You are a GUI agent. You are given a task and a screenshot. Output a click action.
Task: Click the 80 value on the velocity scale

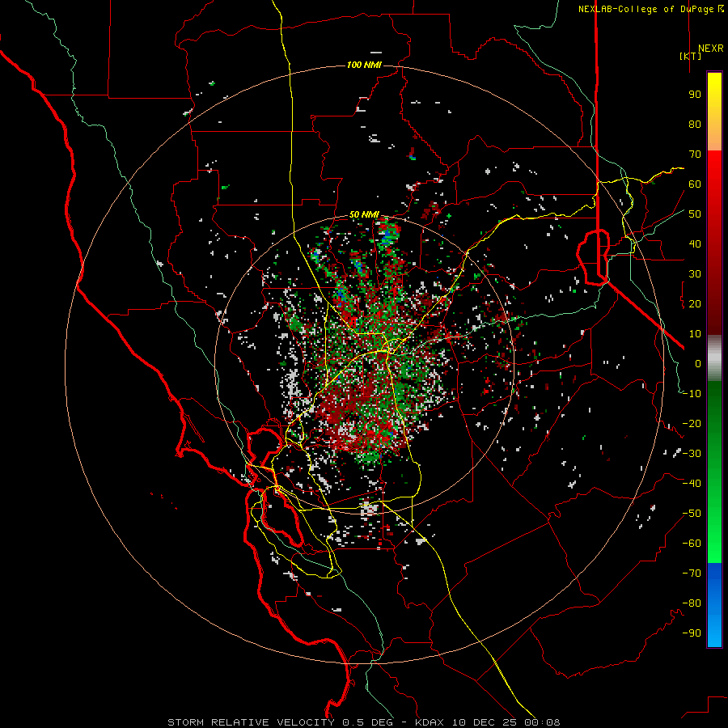pos(695,124)
